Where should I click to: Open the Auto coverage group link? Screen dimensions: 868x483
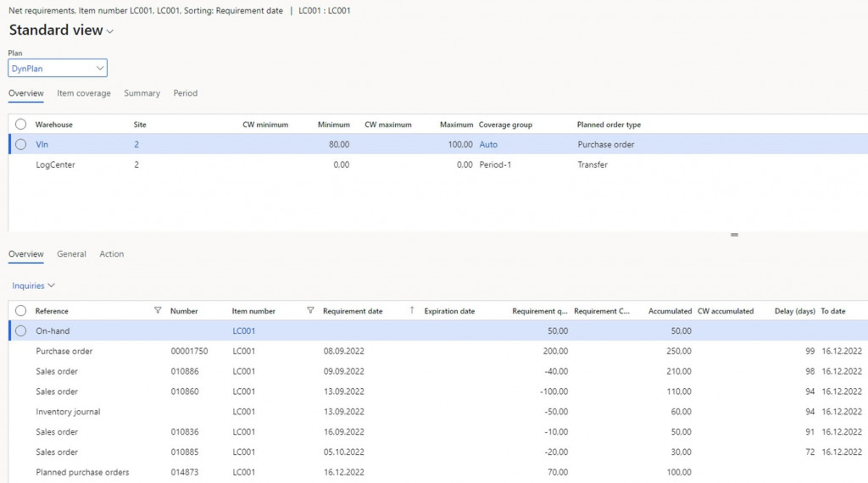(x=488, y=145)
